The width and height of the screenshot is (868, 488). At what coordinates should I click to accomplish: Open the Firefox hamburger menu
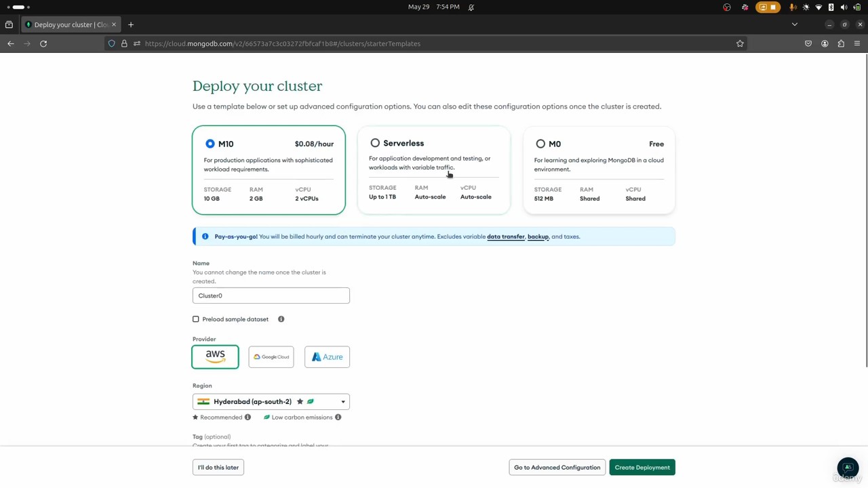click(x=857, y=43)
